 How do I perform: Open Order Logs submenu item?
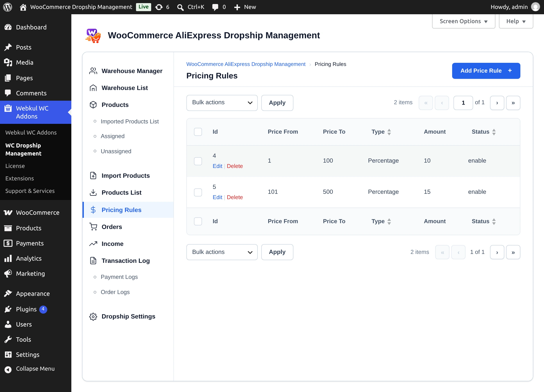click(x=115, y=292)
